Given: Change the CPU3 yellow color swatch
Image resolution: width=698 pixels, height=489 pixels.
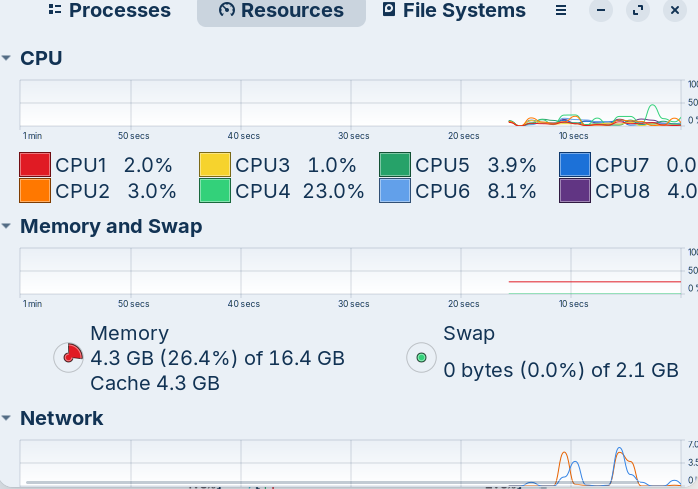Looking at the screenshot, I should [215, 165].
